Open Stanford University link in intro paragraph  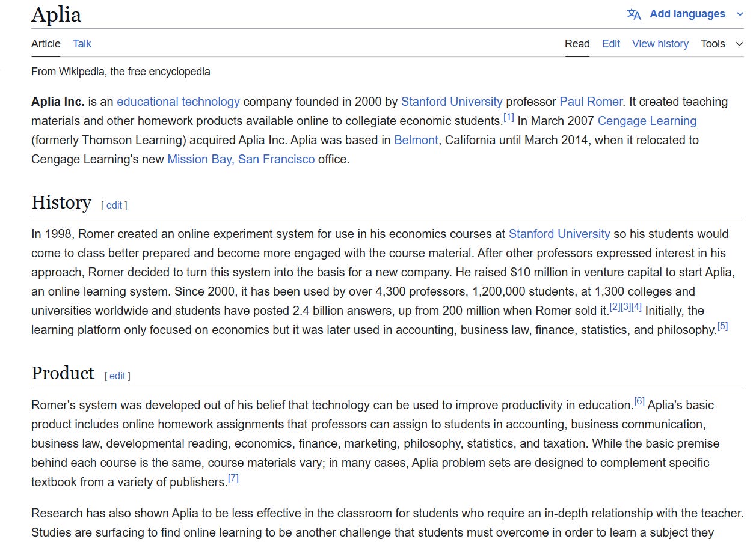pyautogui.click(x=452, y=102)
